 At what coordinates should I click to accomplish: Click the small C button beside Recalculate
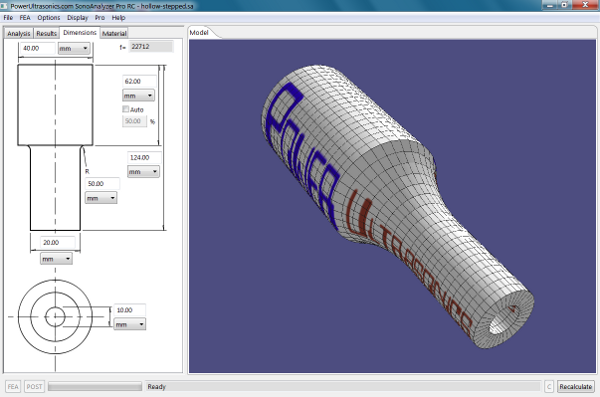549,386
